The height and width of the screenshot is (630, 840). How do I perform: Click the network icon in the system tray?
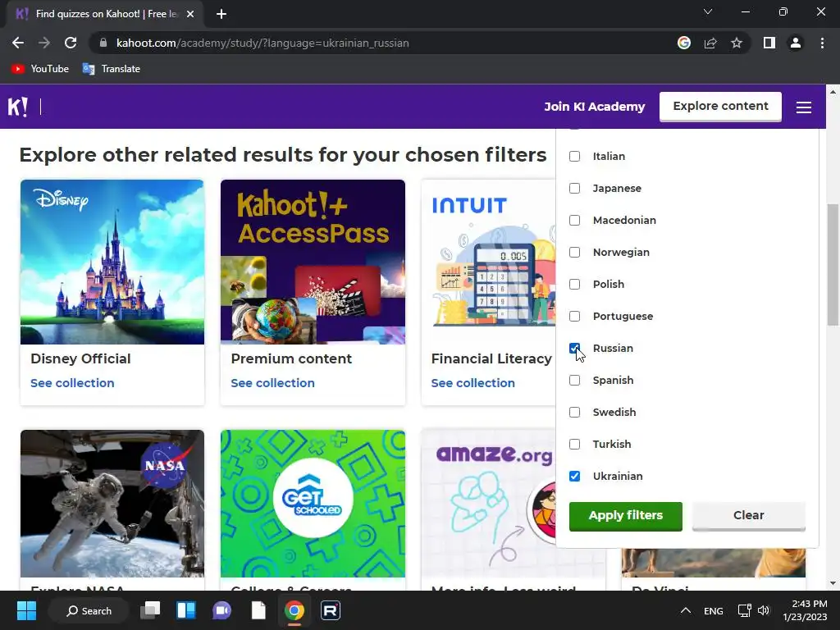point(744,610)
